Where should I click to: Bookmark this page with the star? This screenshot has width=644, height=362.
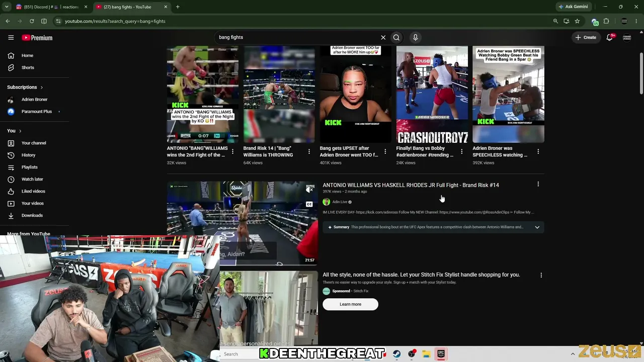[x=577, y=21]
